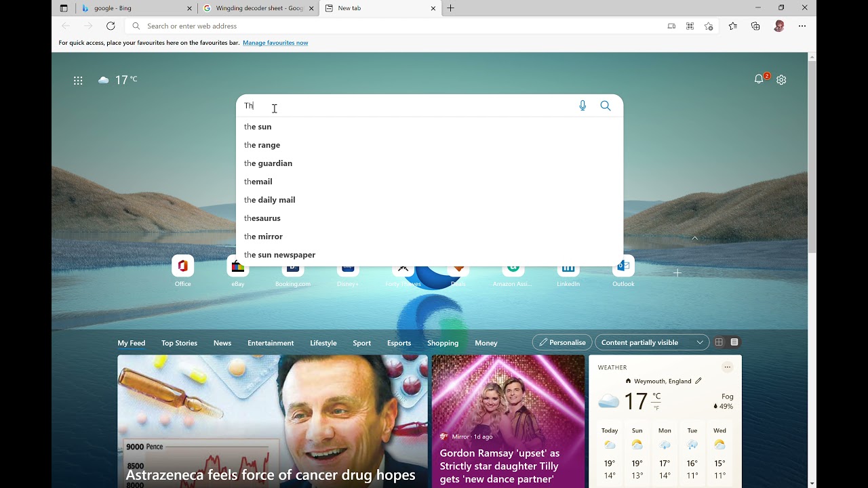Choose the suggestion "the guardian"

tap(429, 163)
